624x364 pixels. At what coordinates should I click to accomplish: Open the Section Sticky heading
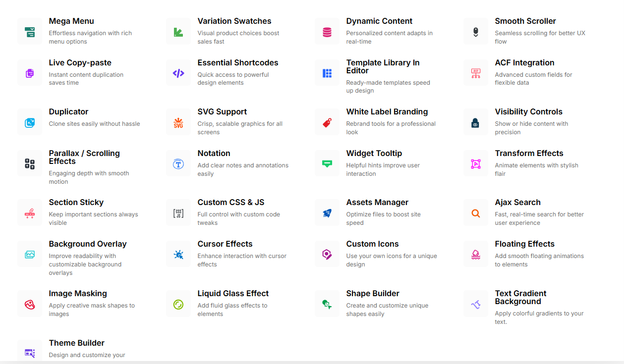76,203
